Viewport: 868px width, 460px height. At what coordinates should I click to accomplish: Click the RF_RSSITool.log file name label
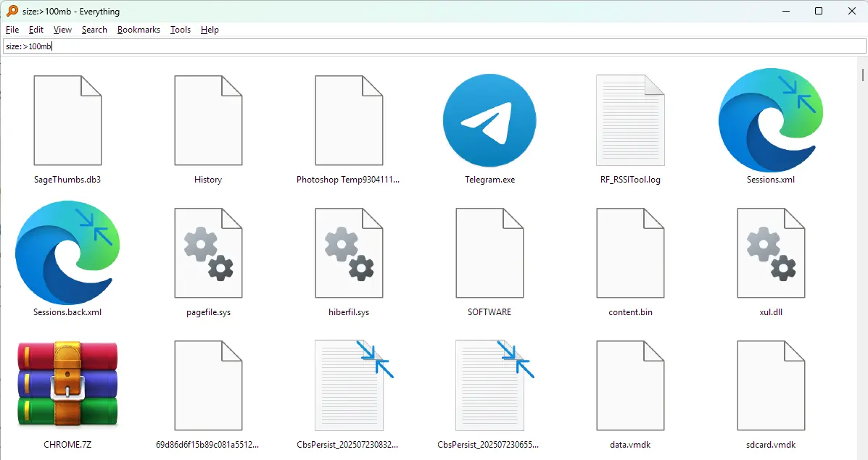pos(630,180)
